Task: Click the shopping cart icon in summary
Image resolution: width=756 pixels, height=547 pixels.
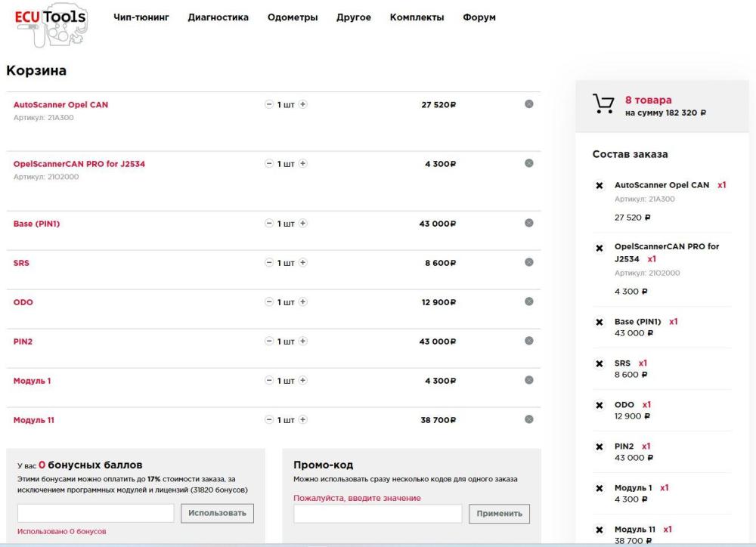Action: click(x=603, y=104)
